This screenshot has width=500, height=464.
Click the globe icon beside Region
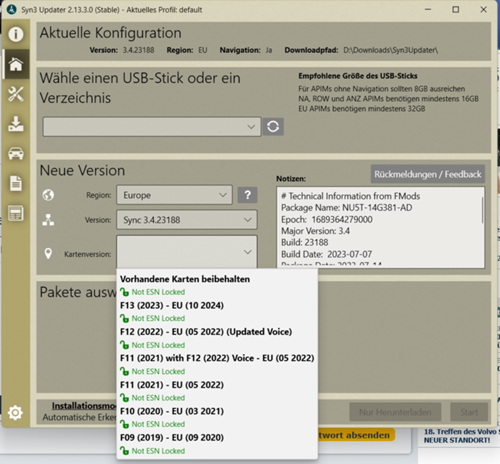[48, 195]
